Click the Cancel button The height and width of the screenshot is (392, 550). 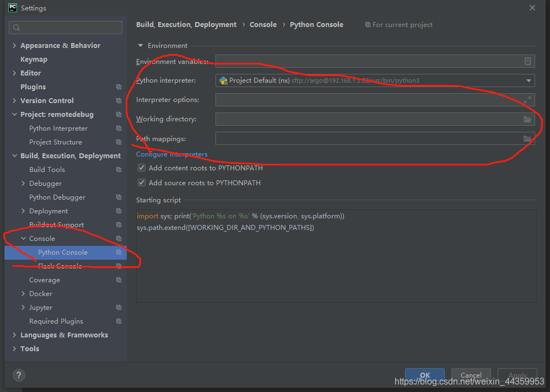[471, 375]
